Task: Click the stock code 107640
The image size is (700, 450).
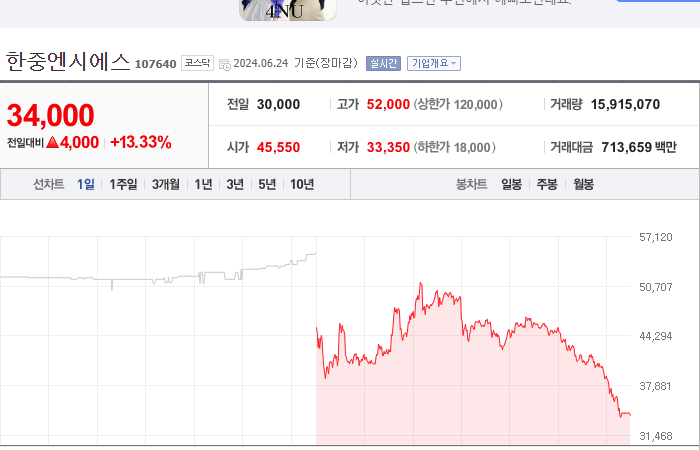Action: (155, 64)
